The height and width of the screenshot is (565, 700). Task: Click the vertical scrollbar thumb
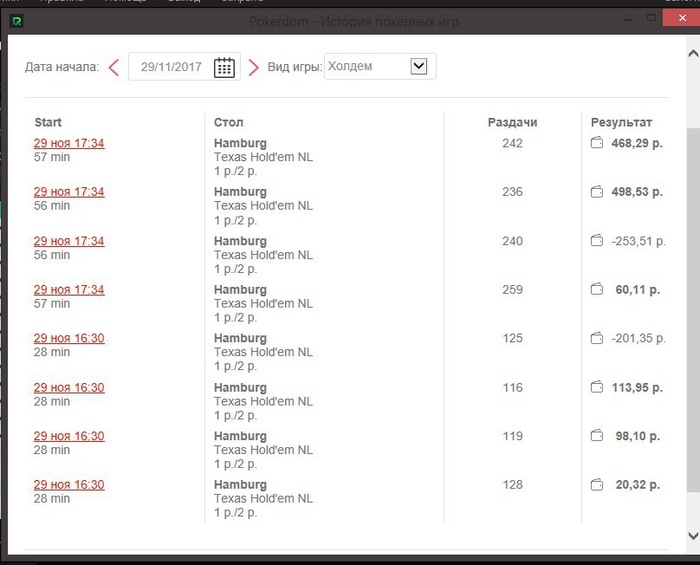pyautogui.click(x=693, y=310)
